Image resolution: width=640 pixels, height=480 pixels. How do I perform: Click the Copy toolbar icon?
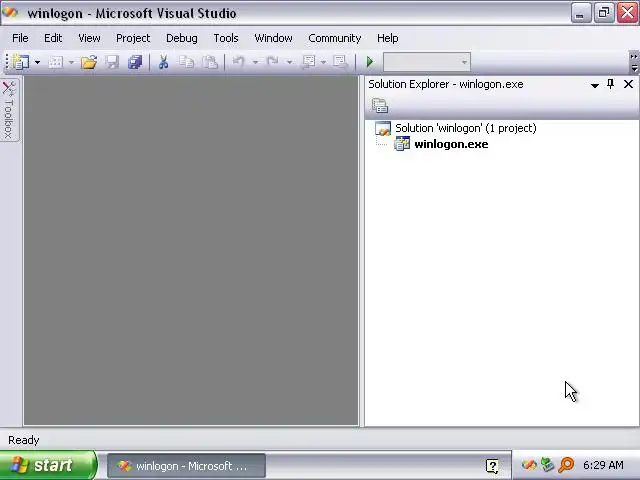point(187,62)
